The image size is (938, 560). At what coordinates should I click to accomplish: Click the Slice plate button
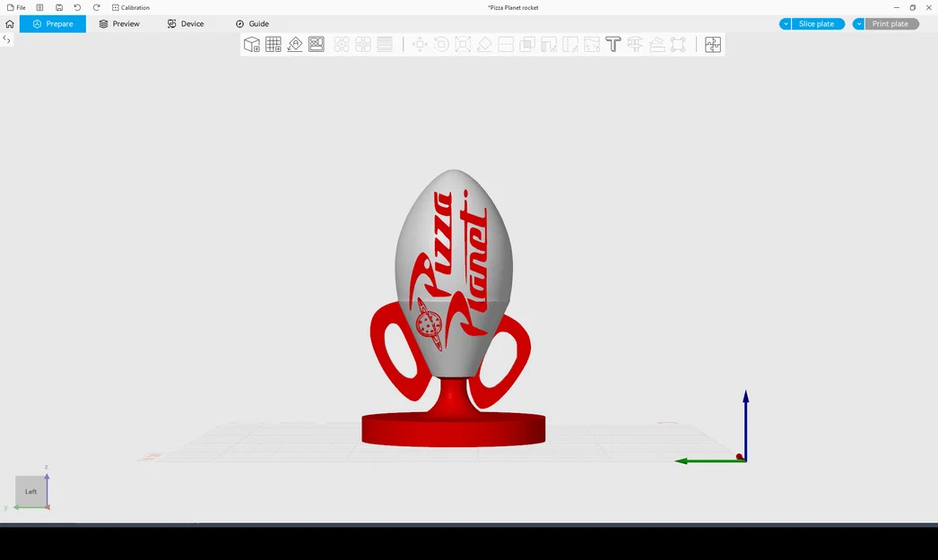(x=817, y=24)
